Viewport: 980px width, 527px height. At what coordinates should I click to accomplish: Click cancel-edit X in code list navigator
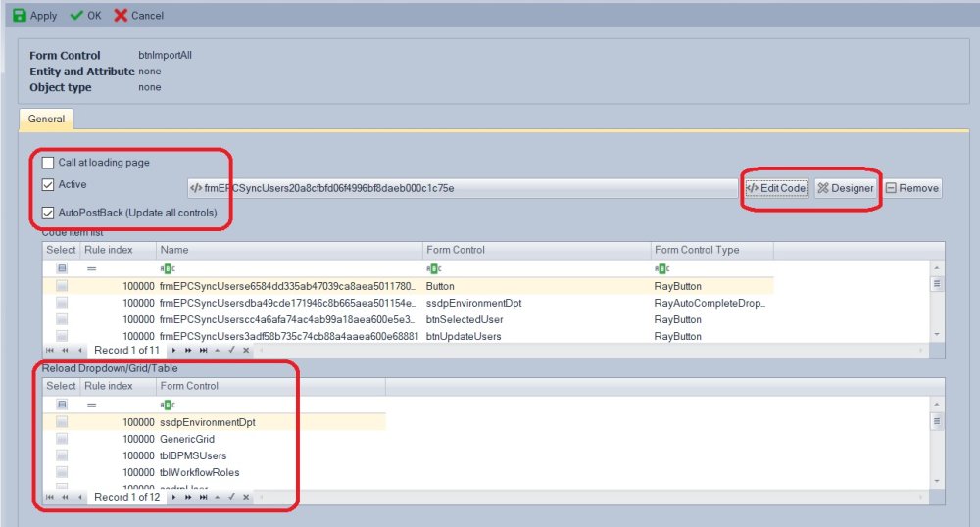246,351
